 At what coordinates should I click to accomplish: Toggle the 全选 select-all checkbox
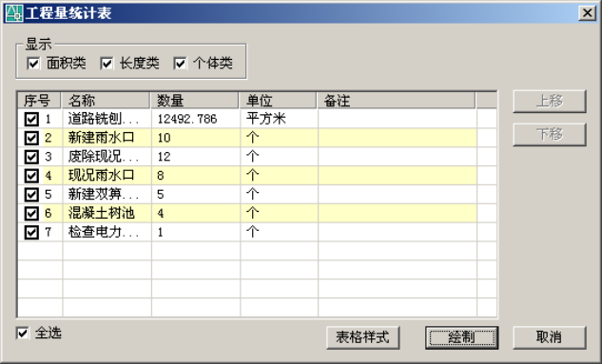pyautogui.click(x=23, y=333)
